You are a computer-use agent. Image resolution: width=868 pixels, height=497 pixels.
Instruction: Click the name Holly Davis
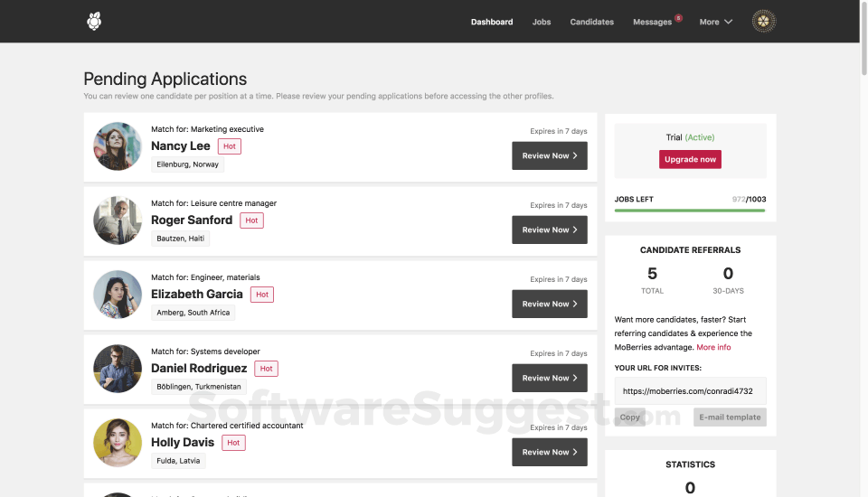pos(183,443)
